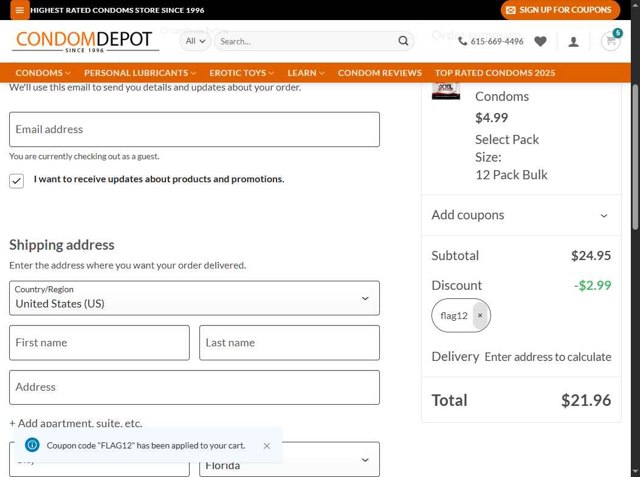The width and height of the screenshot is (640, 477).
Task: Open the Country/Region dropdown
Action: tap(194, 298)
